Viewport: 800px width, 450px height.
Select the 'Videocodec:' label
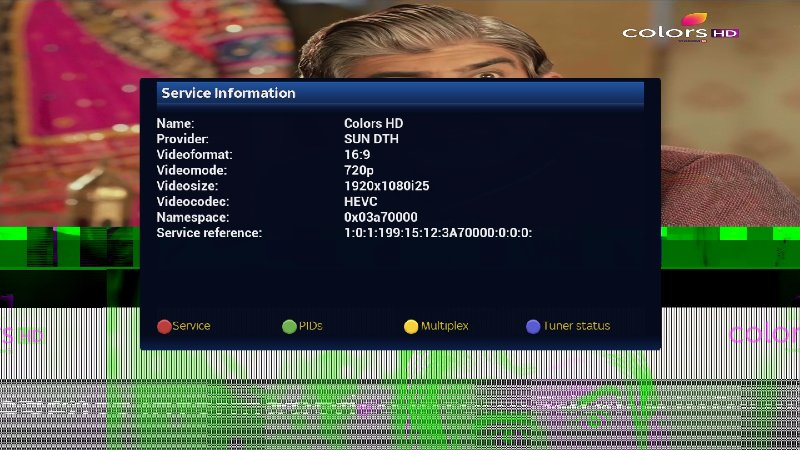coord(193,202)
